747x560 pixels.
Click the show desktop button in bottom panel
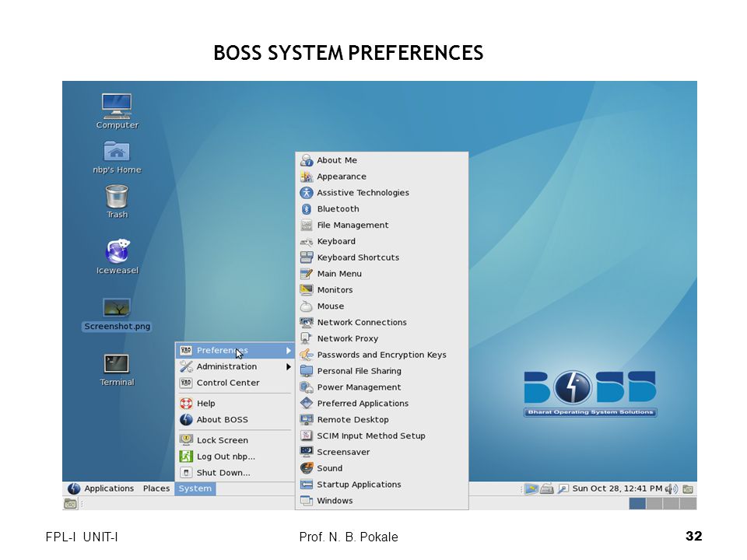71,503
